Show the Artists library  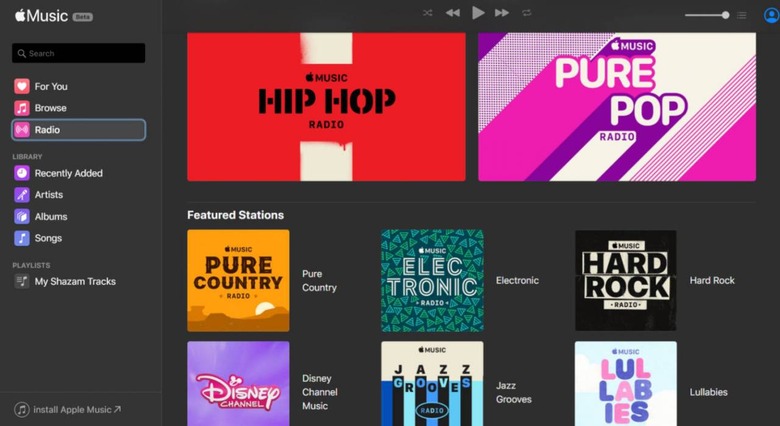[x=48, y=195]
